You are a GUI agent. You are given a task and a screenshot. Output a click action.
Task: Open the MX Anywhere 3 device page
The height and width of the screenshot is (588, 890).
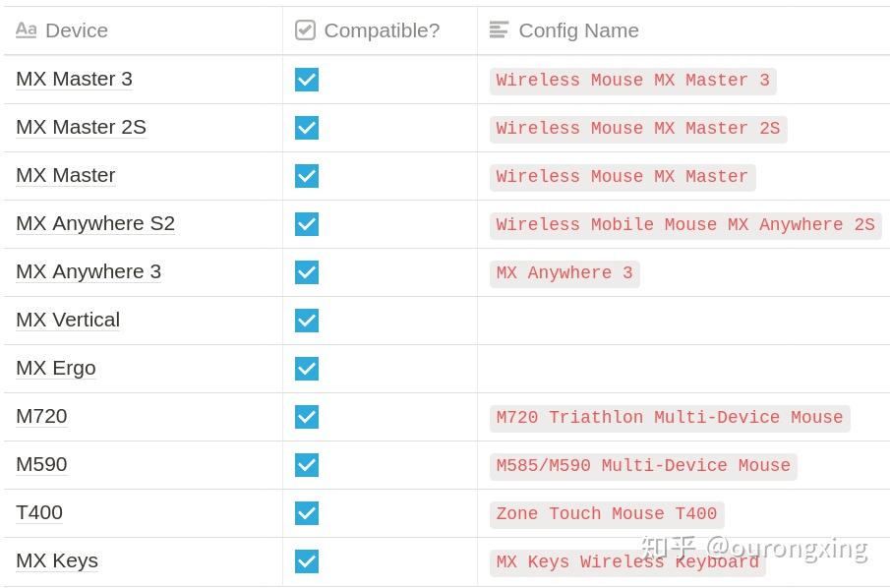(x=89, y=271)
